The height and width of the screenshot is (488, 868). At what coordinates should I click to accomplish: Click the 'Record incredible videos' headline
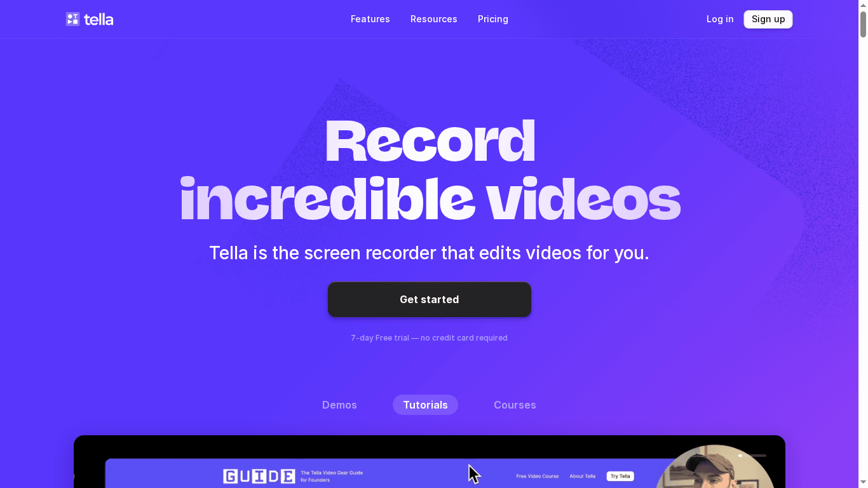point(430,168)
